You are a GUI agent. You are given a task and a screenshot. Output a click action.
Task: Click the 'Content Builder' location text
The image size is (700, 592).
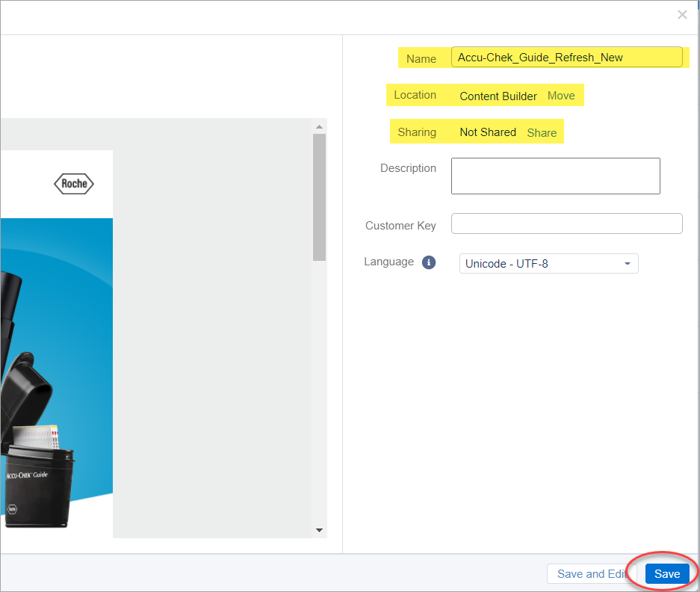tap(498, 96)
